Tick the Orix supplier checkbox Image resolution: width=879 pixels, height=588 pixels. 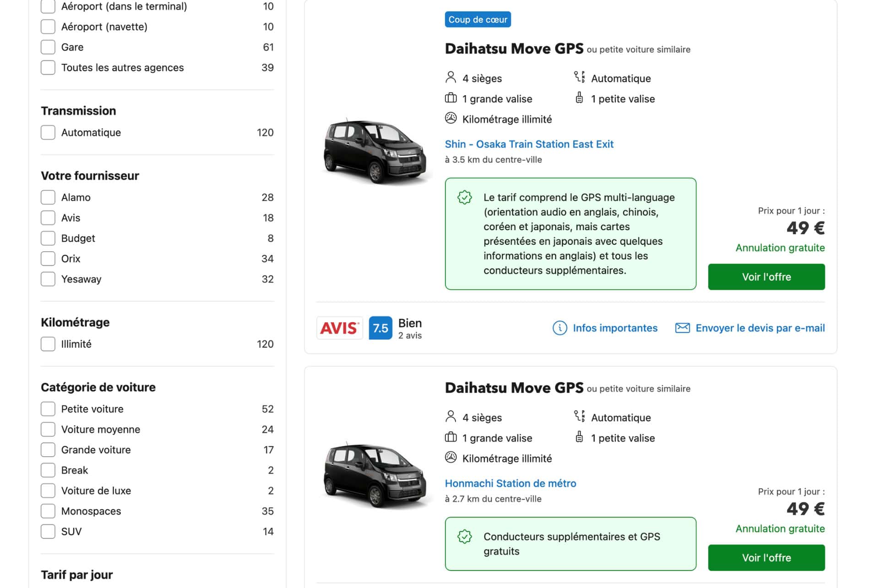(x=48, y=259)
